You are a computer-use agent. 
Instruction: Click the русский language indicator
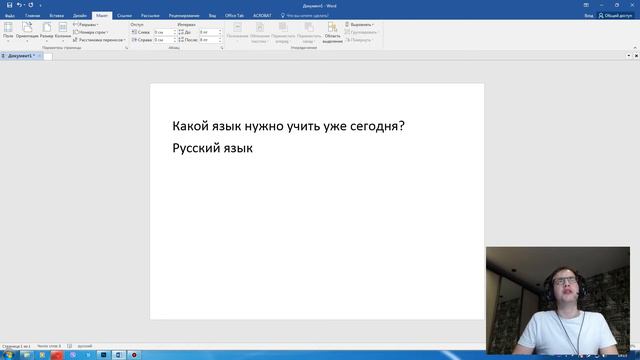point(85,346)
